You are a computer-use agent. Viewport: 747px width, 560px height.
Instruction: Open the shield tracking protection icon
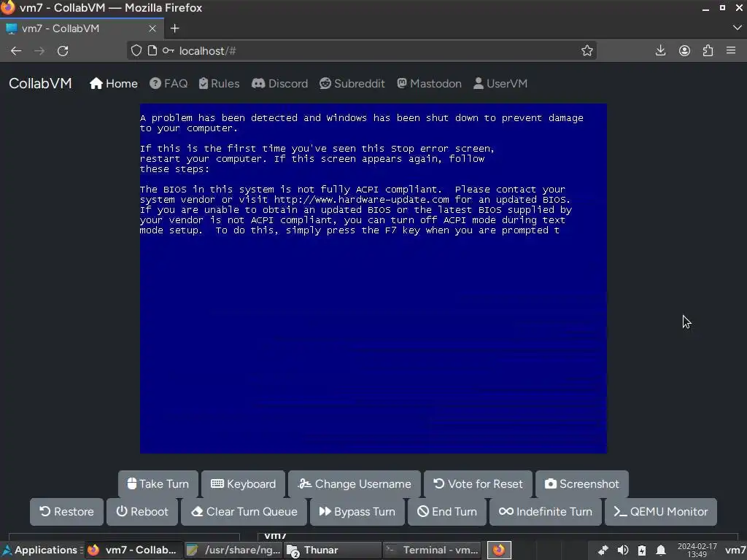tap(136, 50)
